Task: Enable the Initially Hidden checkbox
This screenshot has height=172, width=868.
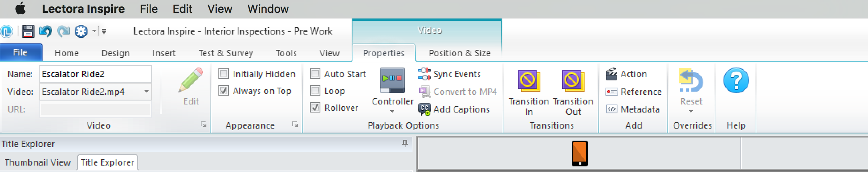Action: point(224,74)
